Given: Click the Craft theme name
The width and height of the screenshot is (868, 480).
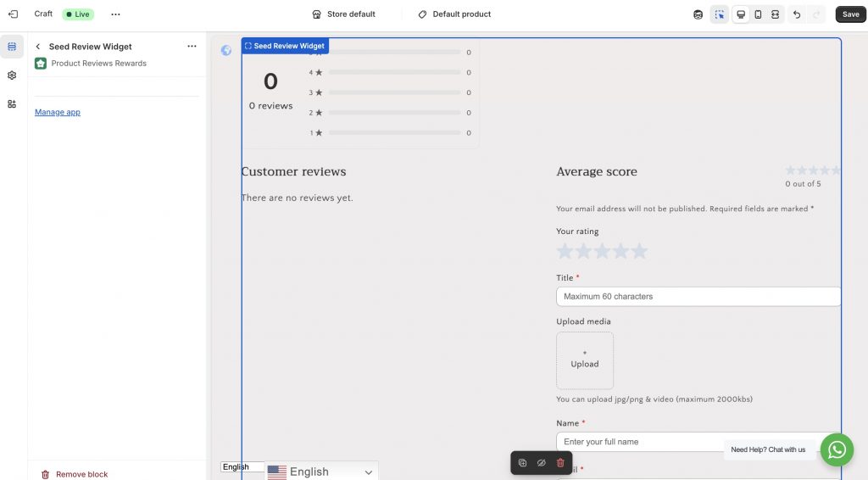Looking at the screenshot, I should tap(43, 14).
